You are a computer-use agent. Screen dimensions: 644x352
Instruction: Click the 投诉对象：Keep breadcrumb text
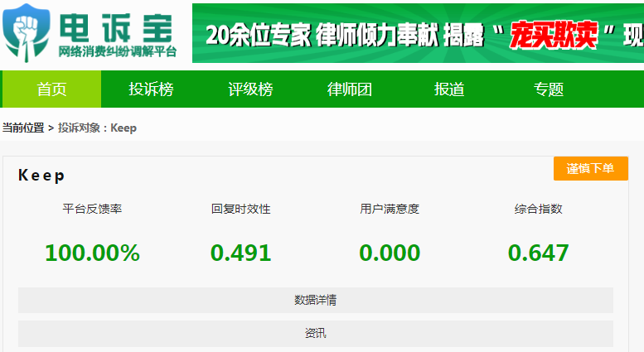(x=97, y=128)
